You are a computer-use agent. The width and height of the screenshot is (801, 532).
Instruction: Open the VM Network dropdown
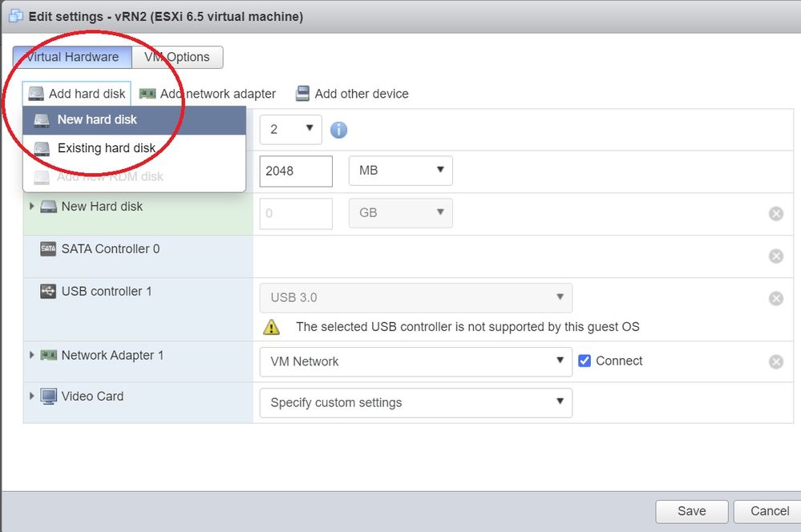[416, 362]
